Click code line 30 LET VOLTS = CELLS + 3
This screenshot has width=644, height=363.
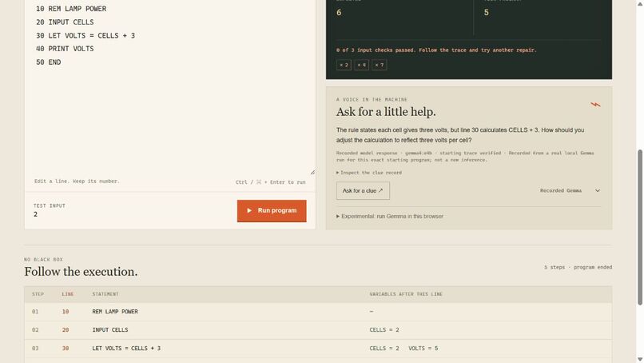click(85, 36)
